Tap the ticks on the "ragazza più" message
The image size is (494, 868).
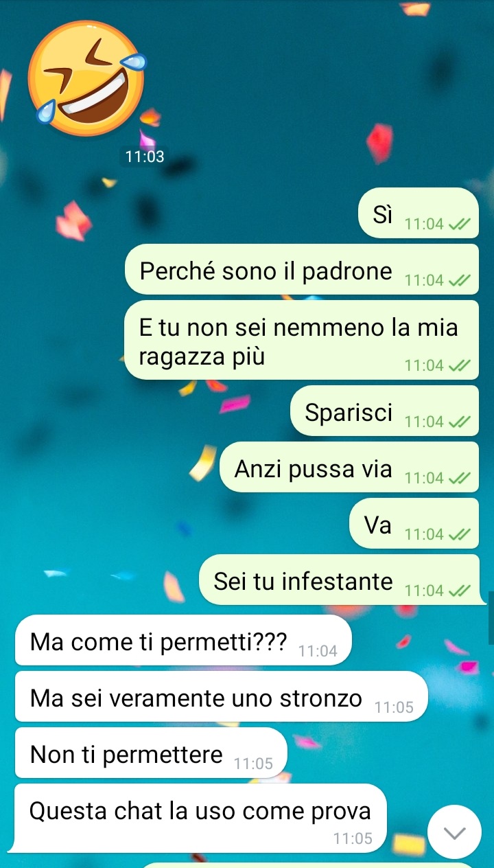459,365
